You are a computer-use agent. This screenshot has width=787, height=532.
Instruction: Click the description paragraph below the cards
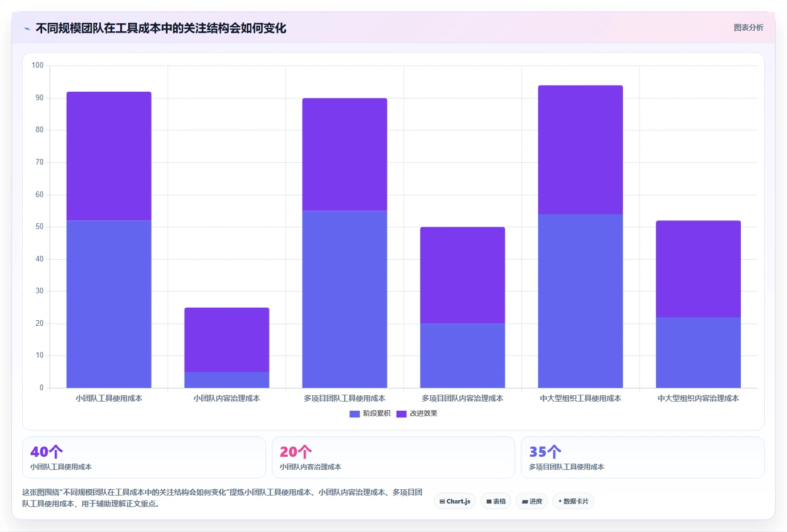(x=222, y=498)
